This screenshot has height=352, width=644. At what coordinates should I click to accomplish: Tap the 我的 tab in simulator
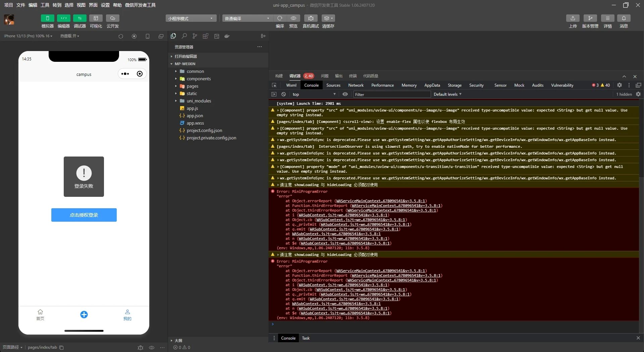[127, 315]
